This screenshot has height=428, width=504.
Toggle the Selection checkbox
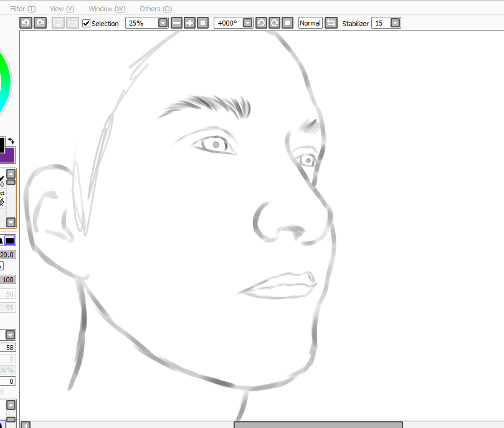coord(87,24)
